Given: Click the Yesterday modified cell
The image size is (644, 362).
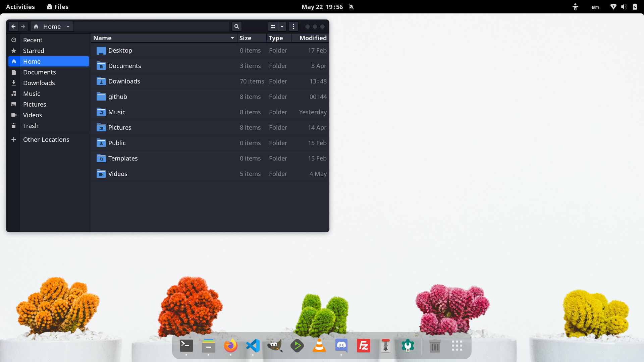Looking at the screenshot, I should point(313,112).
